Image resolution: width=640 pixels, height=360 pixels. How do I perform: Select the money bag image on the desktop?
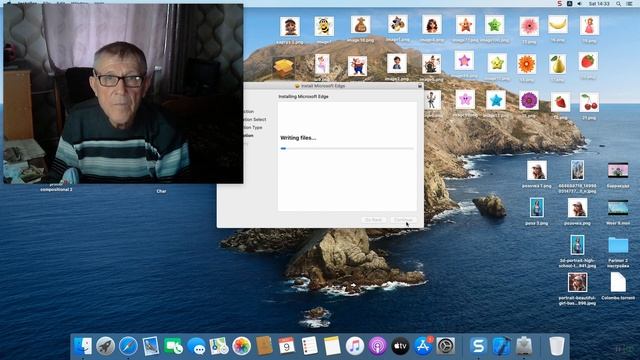tap(360, 25)
